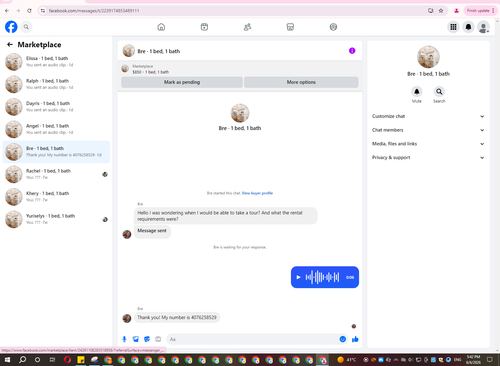The height and width of the screenshot is (366, 500).
Task: Open Windows taskbar search
Action: coord(22,360)
